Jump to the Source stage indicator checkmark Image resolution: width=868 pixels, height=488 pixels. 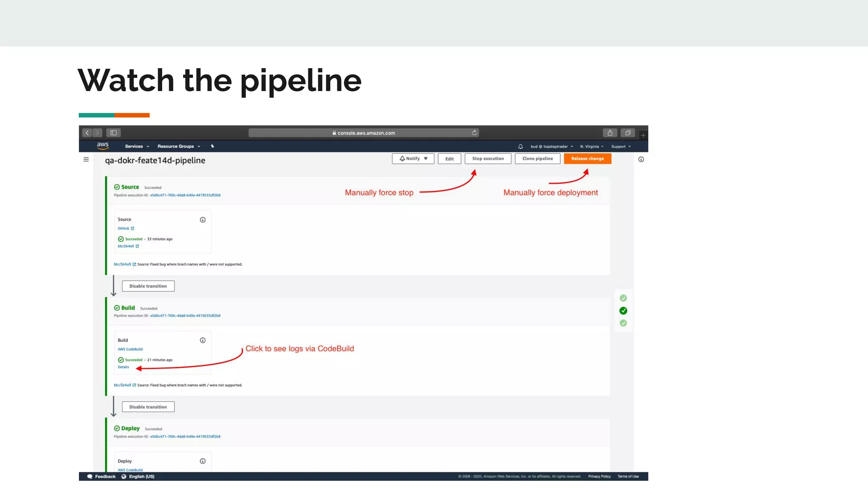623,298
